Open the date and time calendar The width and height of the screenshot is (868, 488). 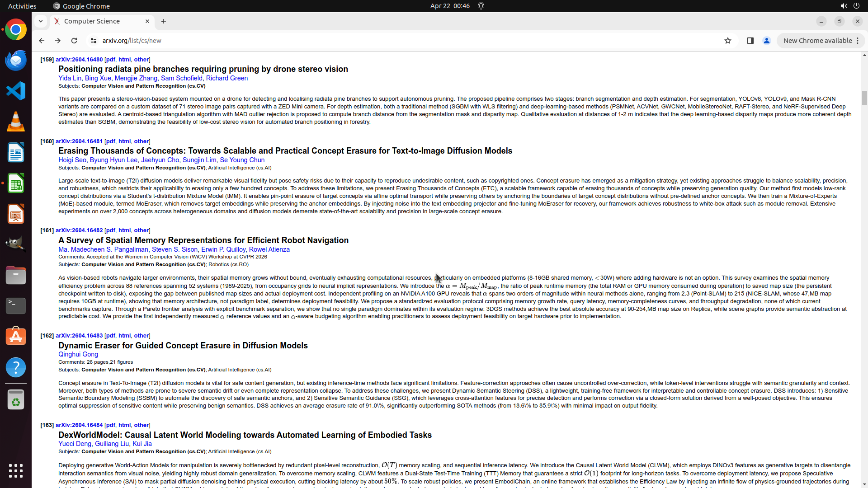tap(449, 6)
